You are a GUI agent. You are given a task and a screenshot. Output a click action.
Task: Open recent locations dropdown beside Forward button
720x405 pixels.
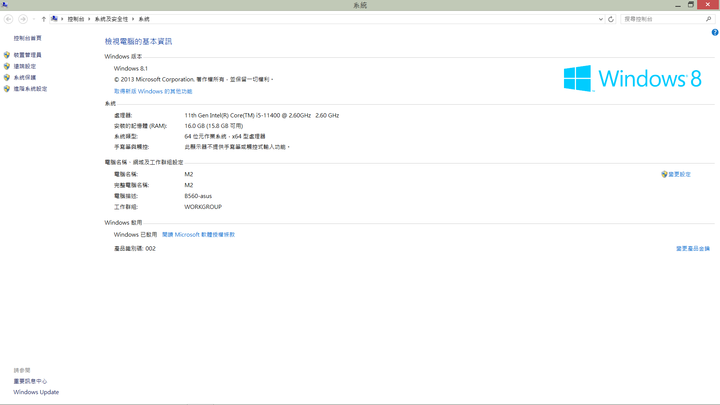point(34,19)
